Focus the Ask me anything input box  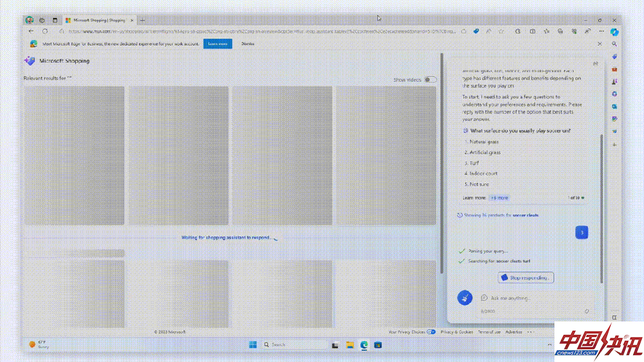tap(536, 298)
